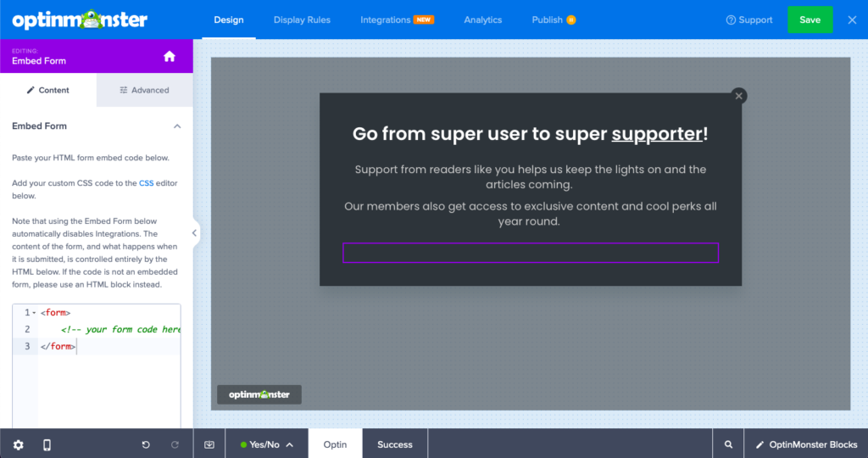Select the 'Support from readers' paragraph

coord(531,176)
